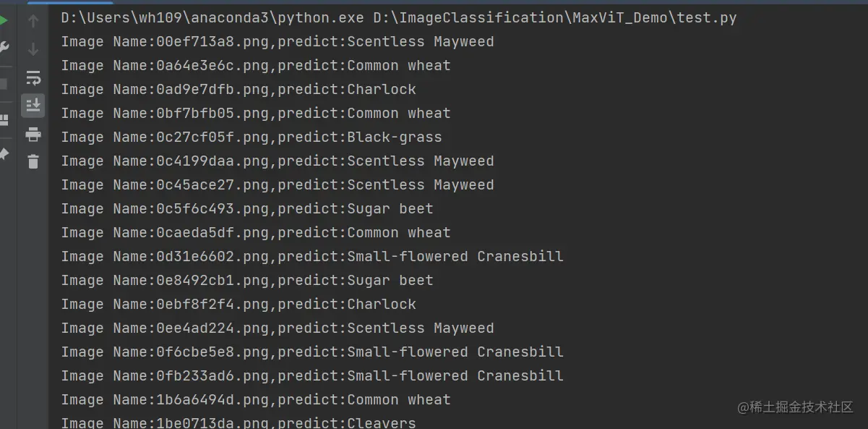This screenshot has height=429, width=868.
Task: Click the up stack trace arrow
Action: point(33,22)
